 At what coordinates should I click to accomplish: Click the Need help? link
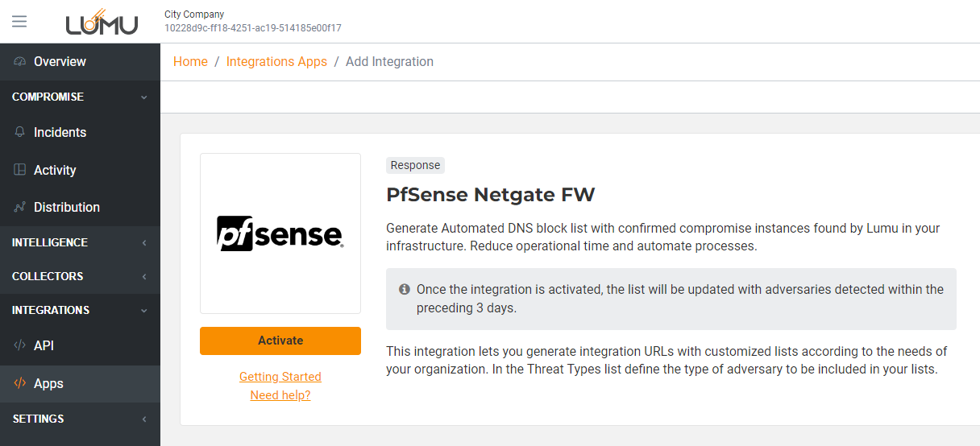tap(280, 395)
